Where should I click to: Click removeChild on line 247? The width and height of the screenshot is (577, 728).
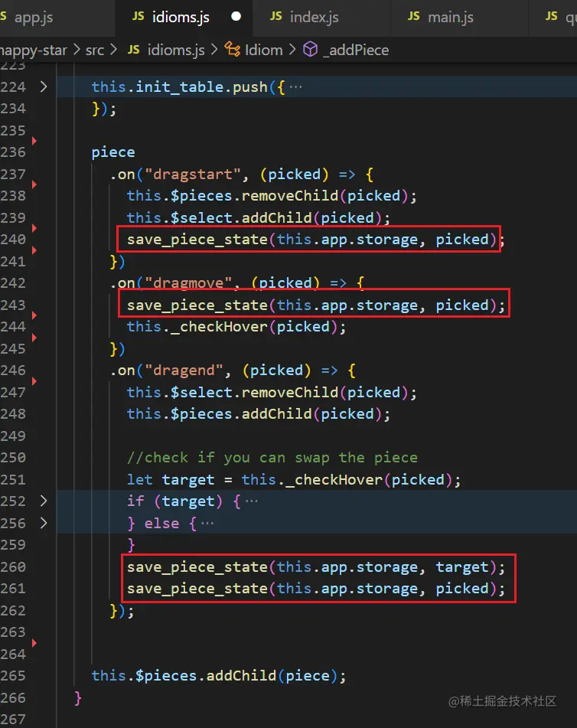[x=290, y=392]
